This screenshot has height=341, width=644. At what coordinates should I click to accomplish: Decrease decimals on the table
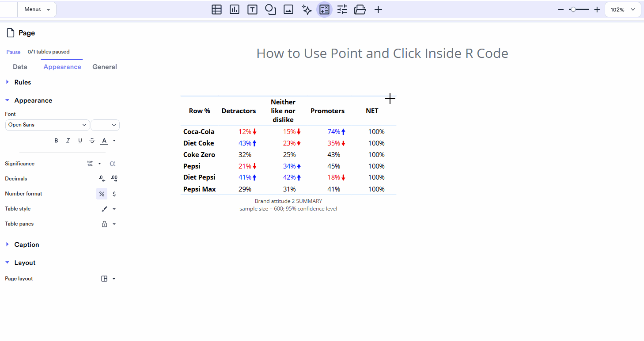pyautogui.click(x=102, y=179)
